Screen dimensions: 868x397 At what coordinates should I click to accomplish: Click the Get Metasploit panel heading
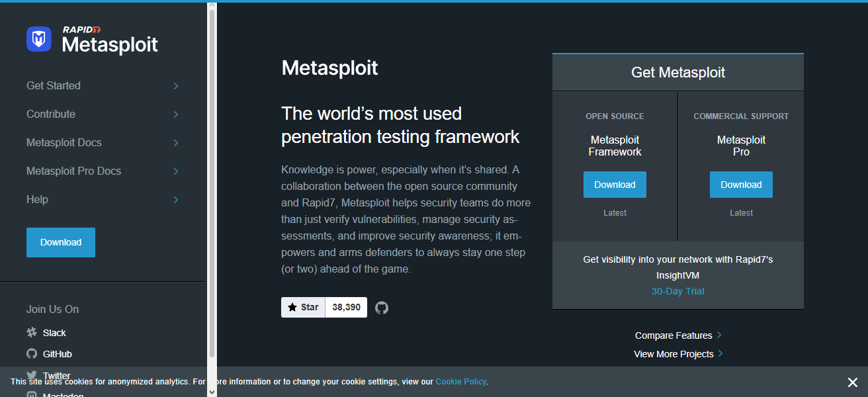tap(678, 73)
